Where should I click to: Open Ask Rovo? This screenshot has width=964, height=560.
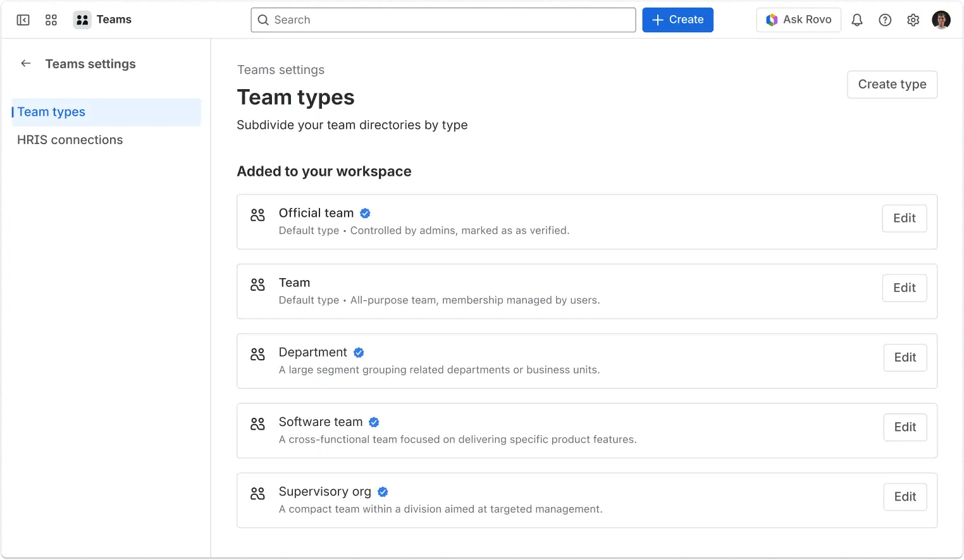coord(798,20)
